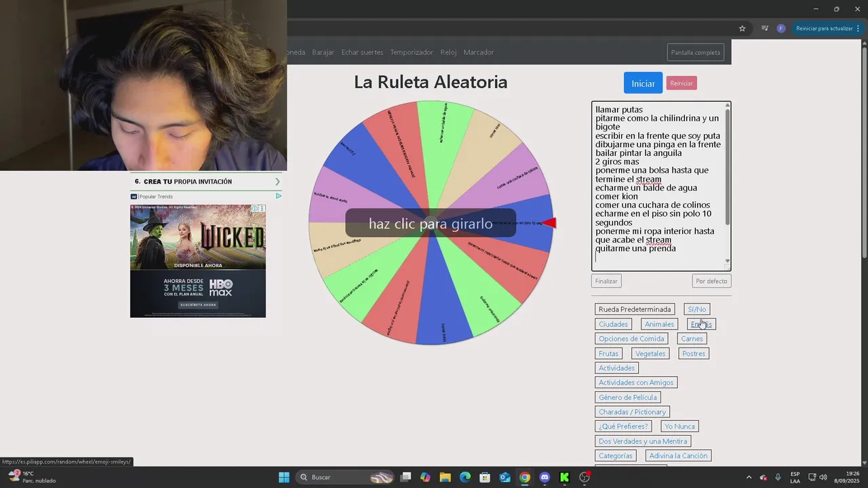
Task: Open the Barajar nav item
Action: click(323, 52)
